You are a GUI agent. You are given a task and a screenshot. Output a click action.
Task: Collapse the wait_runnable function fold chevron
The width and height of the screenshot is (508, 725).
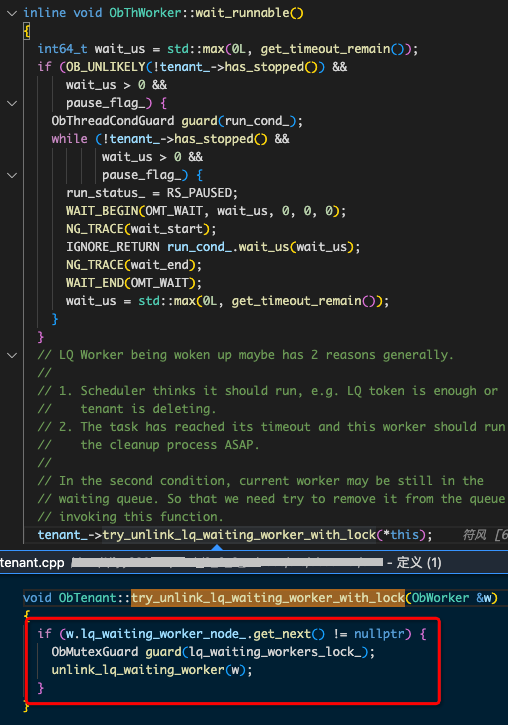[12, 13]
